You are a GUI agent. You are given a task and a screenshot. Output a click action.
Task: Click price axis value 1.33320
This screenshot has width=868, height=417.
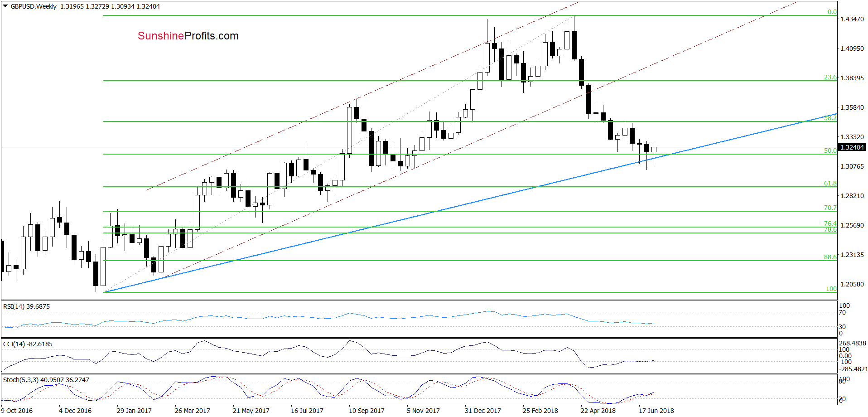(x=852, y=137)
